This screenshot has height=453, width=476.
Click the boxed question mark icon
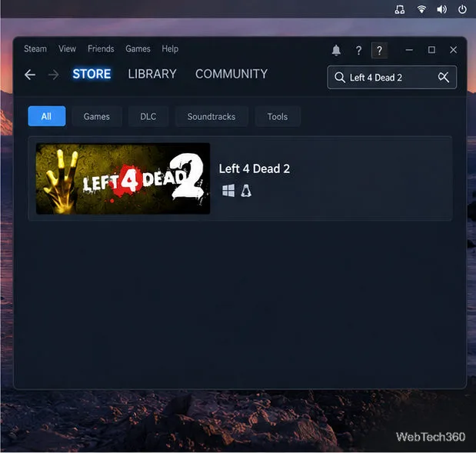(379, 50)
